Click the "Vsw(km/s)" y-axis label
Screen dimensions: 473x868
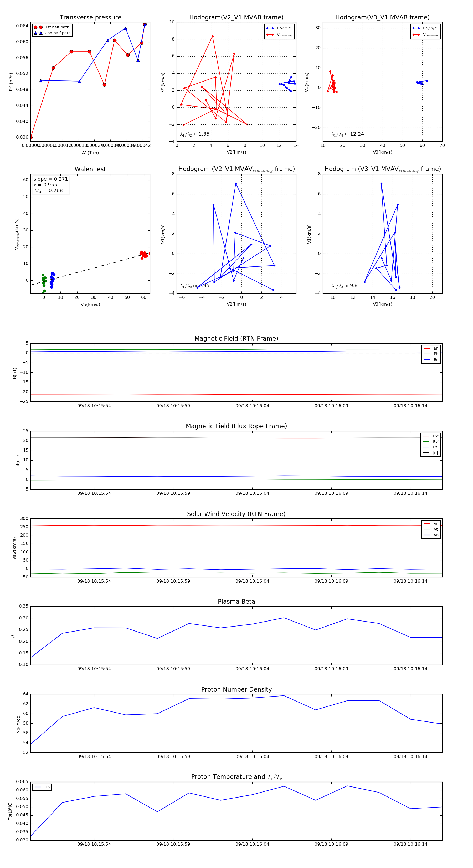pos(14,548)
